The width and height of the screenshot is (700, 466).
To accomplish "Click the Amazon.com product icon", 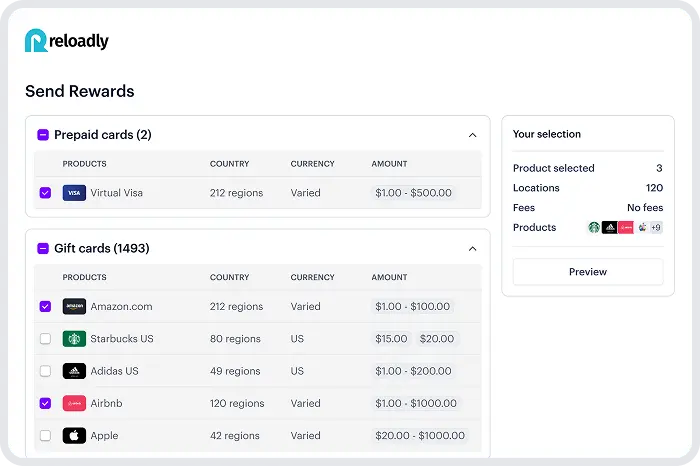I will 74,307.
